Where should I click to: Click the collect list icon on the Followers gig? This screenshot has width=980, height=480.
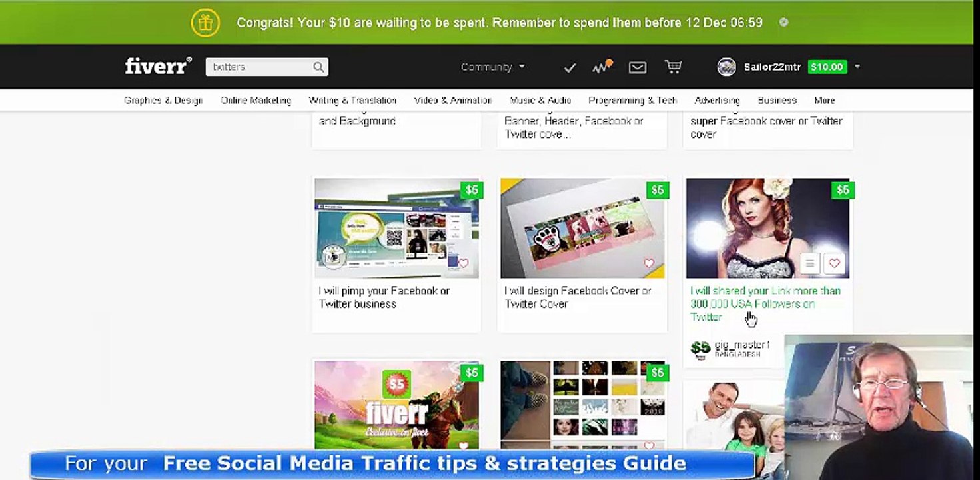tap(809, 263)
